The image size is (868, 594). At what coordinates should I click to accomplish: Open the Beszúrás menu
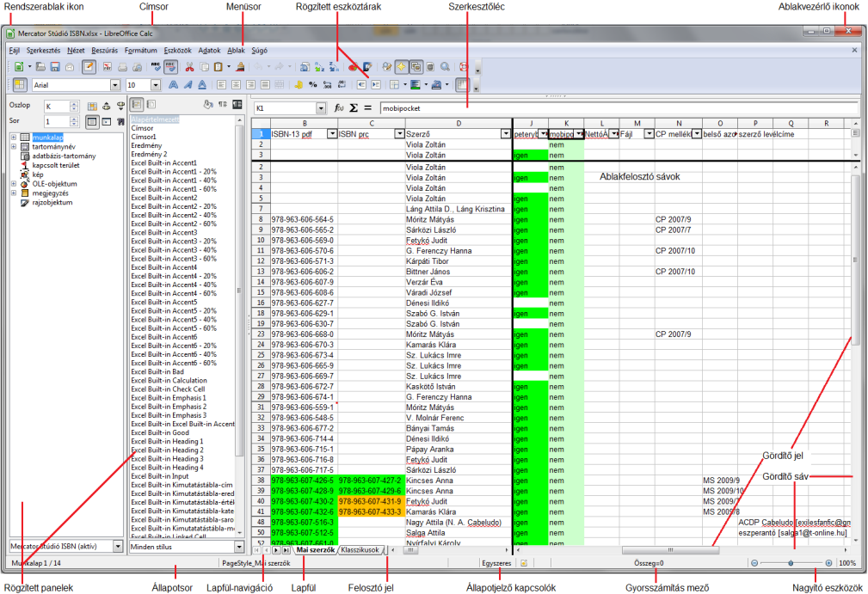pyautogui.click(x=105, y=51)
